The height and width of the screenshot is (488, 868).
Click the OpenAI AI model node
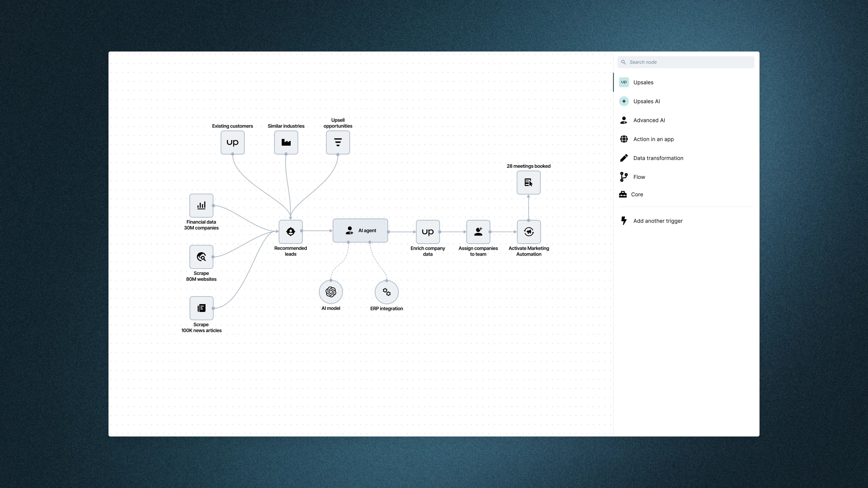click(330, 292)
